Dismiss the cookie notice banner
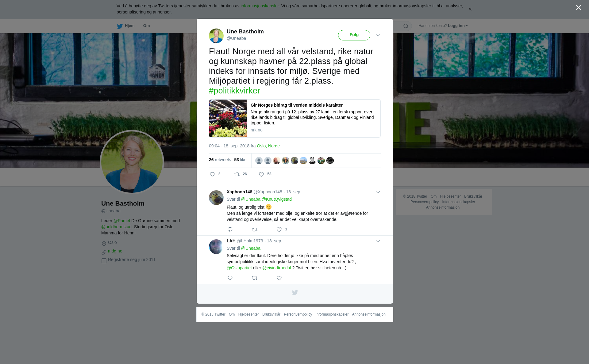This screenshot has width=589, height=364. [470, 9]
